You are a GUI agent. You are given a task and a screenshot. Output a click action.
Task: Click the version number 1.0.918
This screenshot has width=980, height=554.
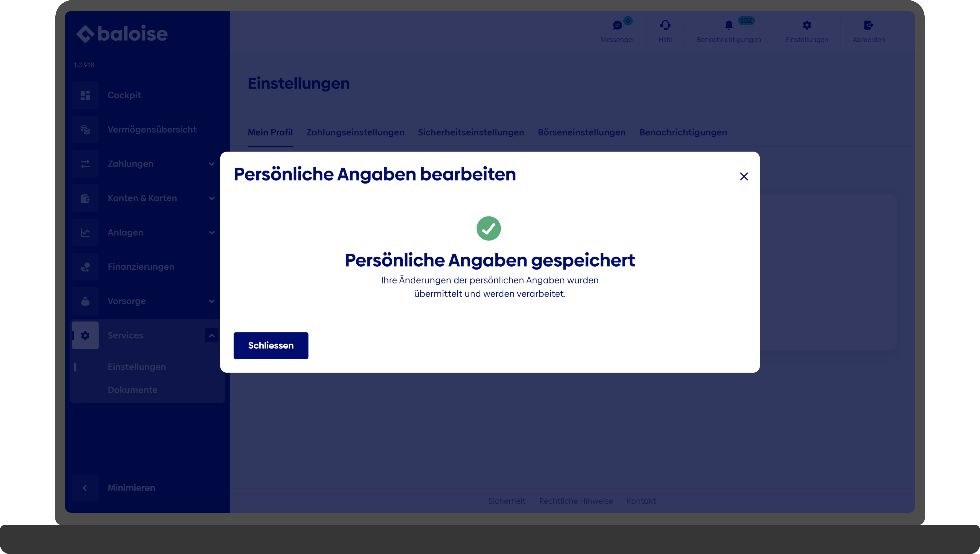point(84,65)
